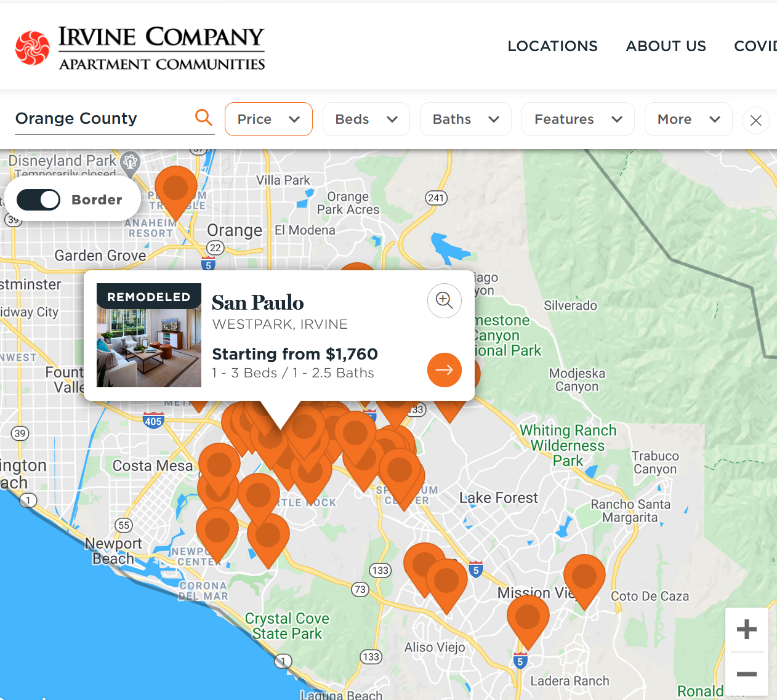Clear filters with the X button
This screenshot has height=700, width=777.
(756, 120)
